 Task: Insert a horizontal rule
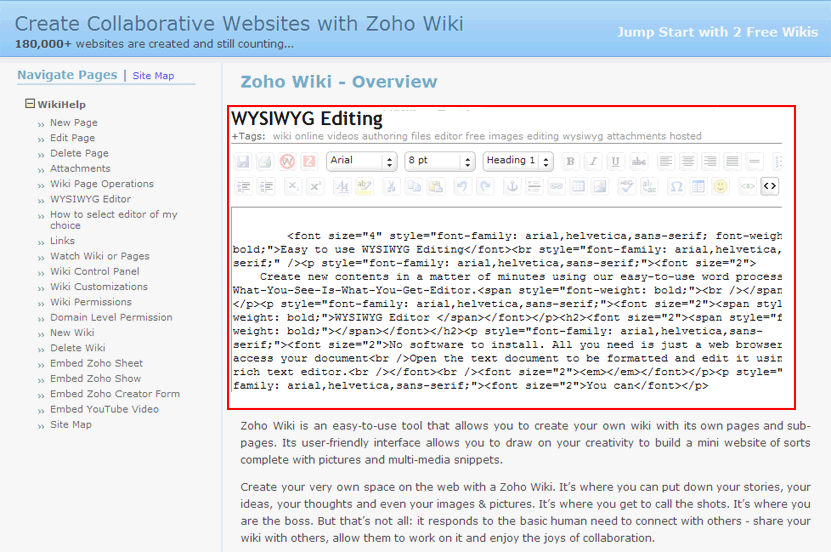(754, 161)
